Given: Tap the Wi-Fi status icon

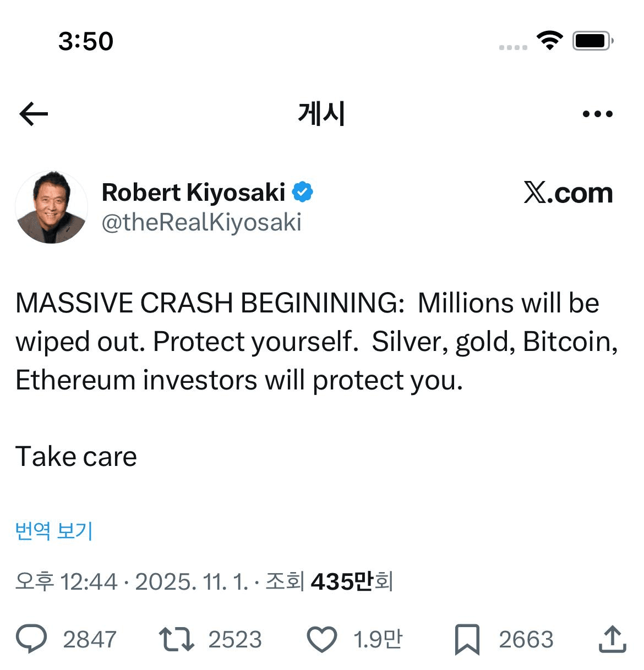Looking at the screenshot, I should [549, 41].
